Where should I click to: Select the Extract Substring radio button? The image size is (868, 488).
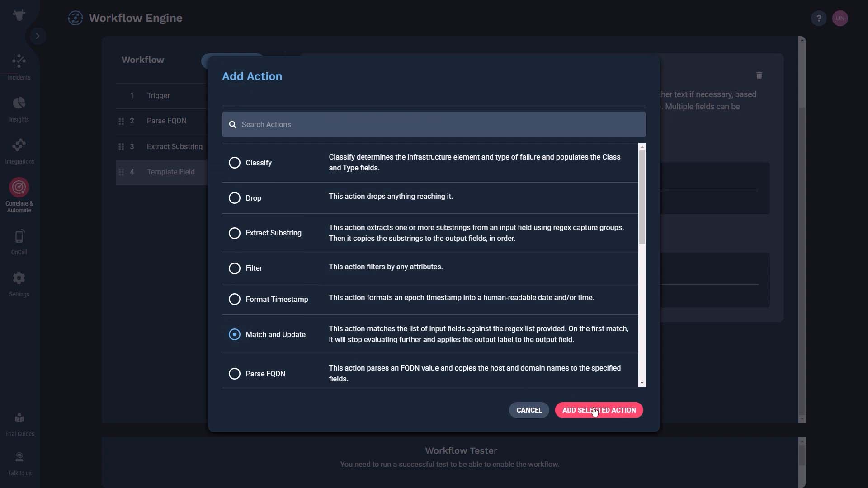tap(234, 232)
